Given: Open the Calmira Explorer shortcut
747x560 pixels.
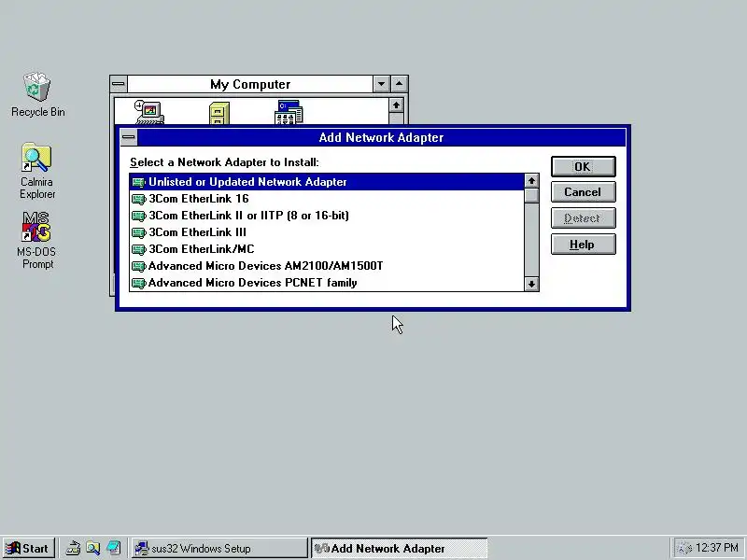Looking at the screenshot, I should (36, 158).
